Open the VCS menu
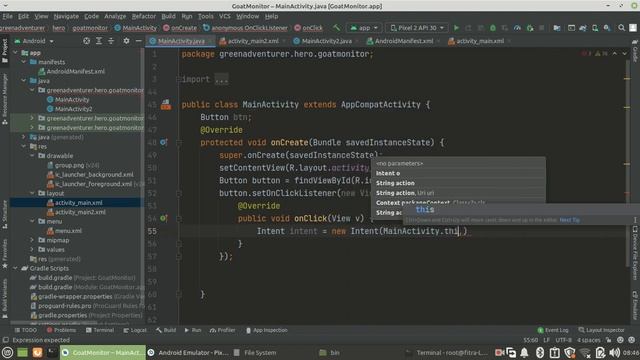The width and height of the screenshot is (640, 360). tap(224, 16)
